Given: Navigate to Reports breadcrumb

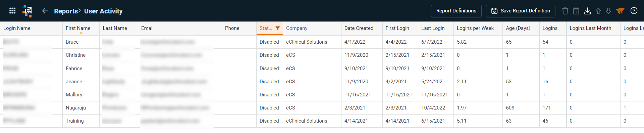Looking at the screenshot, I should tap(66, 11).
